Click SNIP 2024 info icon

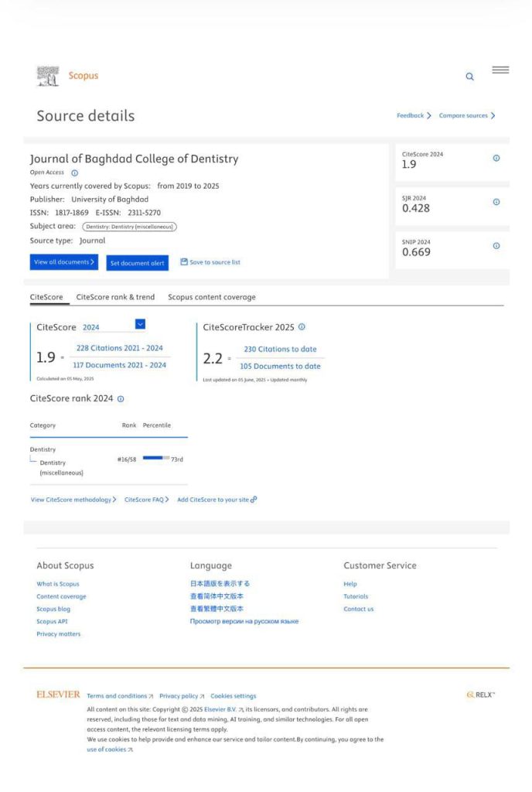(x=496, y=246)
